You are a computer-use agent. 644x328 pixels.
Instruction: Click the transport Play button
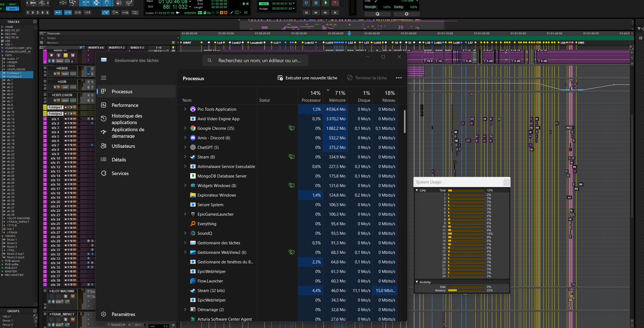click(325, 3)
